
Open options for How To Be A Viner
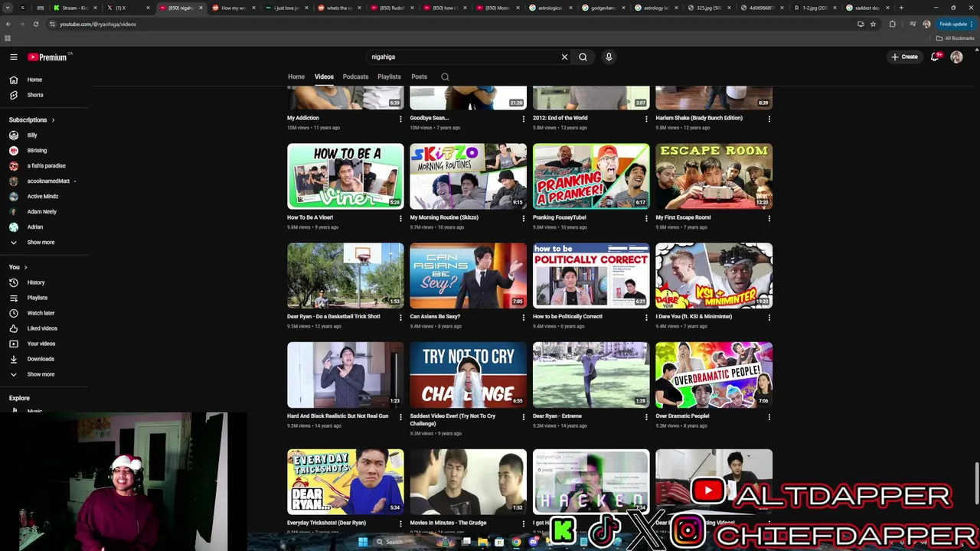pyautogui.click(x=400, y=218)
